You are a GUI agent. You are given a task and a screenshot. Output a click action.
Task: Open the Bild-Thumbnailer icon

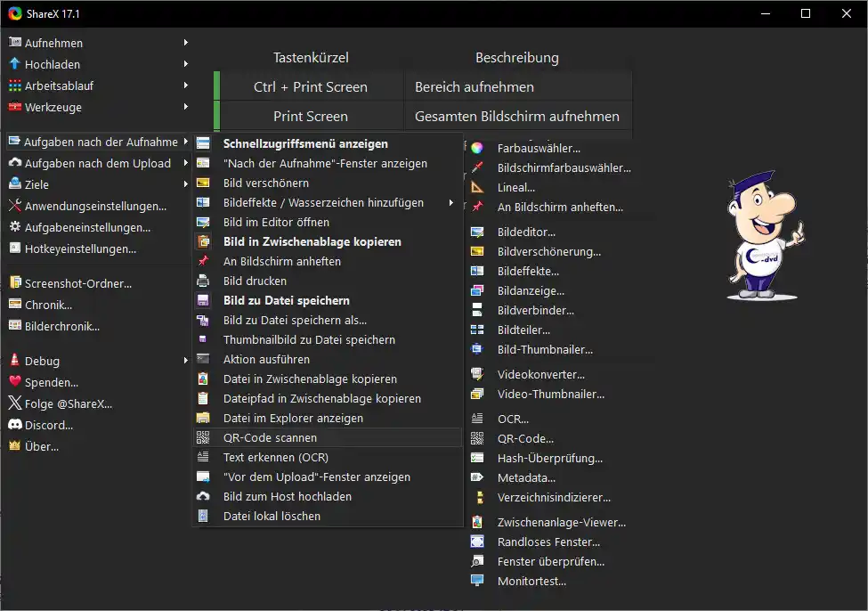point(477,349)
